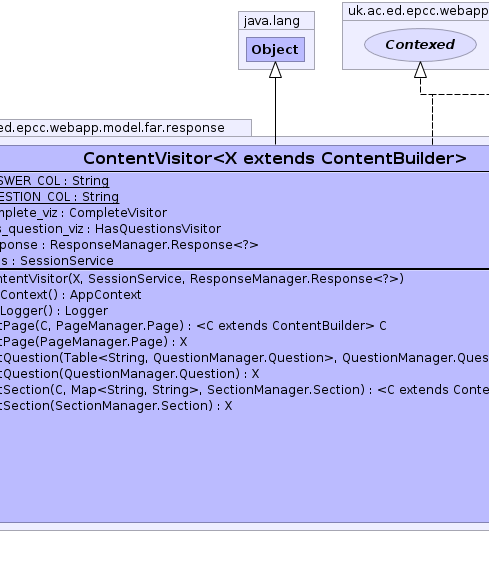The width and height of the screenshot is (489, 568).
Task: Select the ANSWER_COL String field
Action: [x=54, y=180]
